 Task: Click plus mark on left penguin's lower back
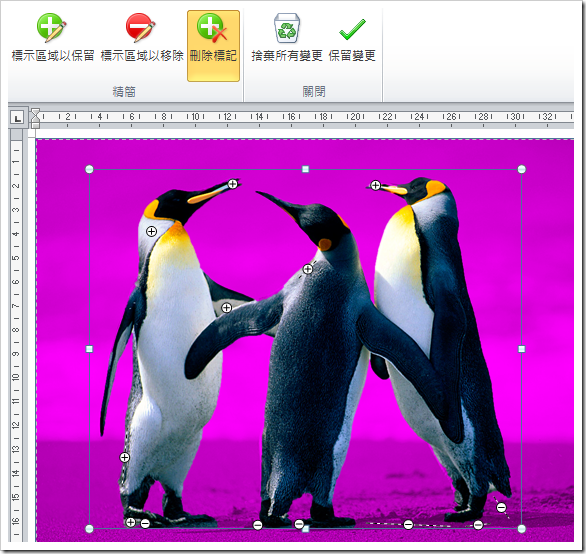click(x=124, y=457)
